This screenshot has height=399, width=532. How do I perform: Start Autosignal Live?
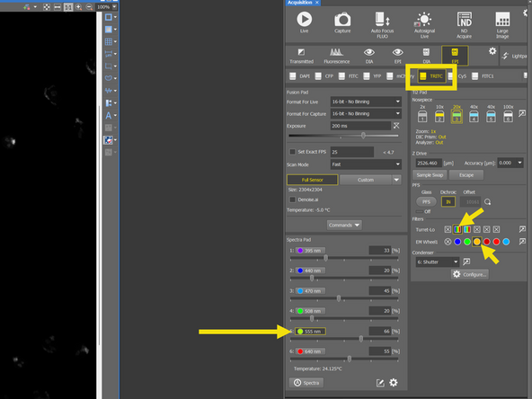click(x=424, y=24)
